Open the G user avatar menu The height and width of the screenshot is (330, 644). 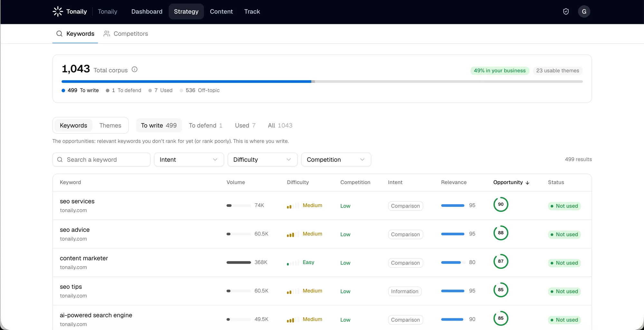(x=584, y=12)
